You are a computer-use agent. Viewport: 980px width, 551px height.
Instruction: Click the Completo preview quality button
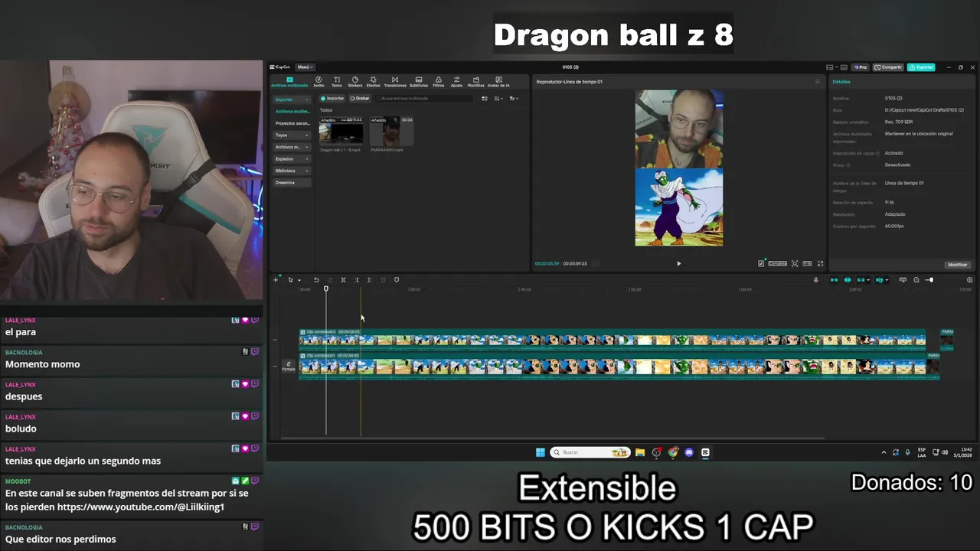[x=777, y=263]
